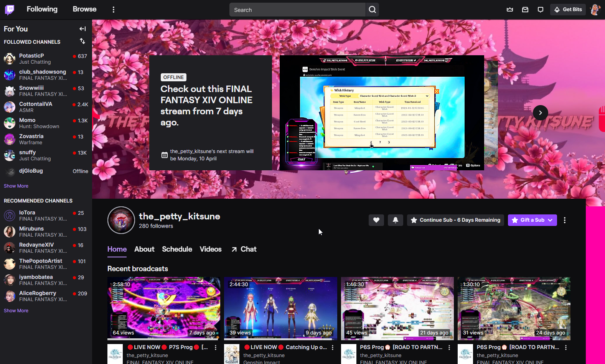The height and width of the screenshot is (364, 605).
Task: Open the Videos tab
Action: click(x=211, y=249)
